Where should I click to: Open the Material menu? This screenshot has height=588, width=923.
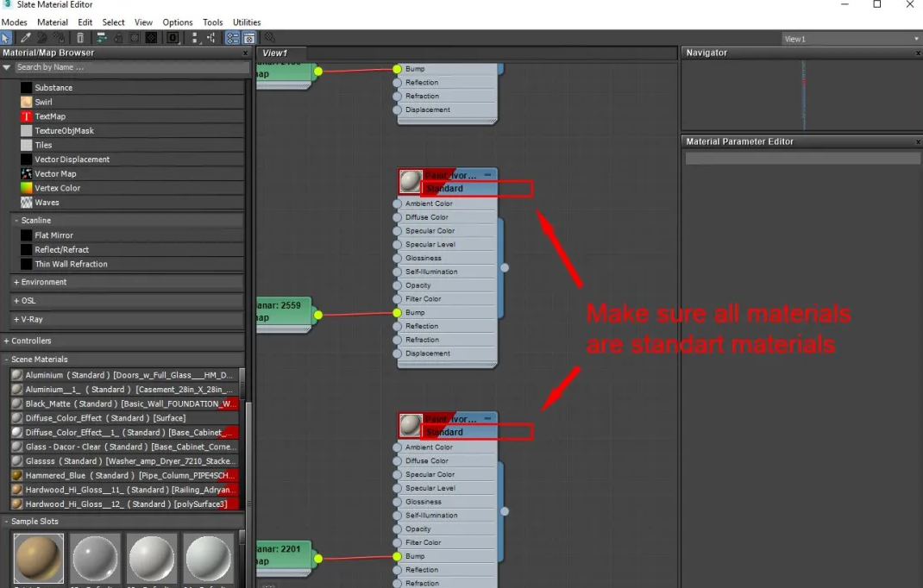[53, 22]
